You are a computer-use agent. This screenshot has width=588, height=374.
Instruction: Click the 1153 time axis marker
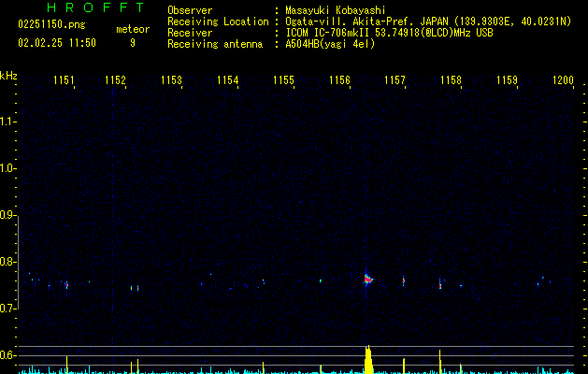(171, 80)
